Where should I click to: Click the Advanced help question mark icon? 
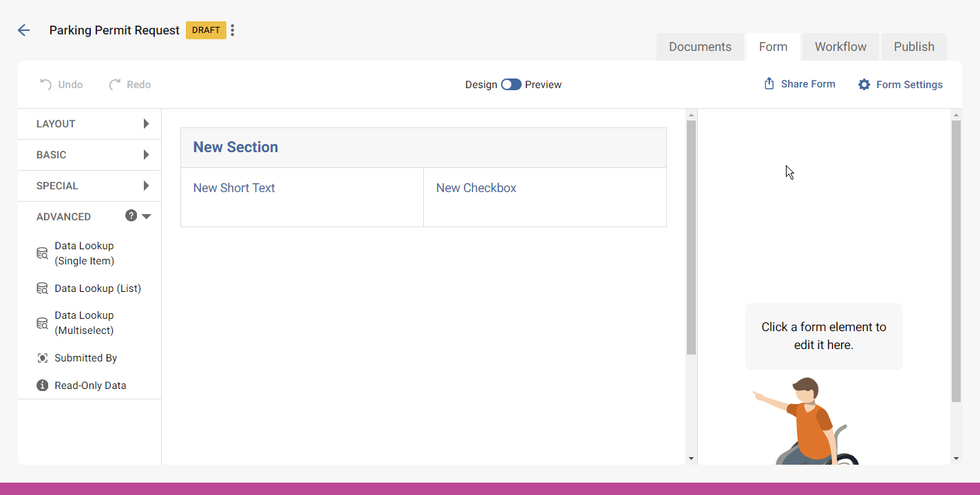pyautogui.click(x=131, y=215)
